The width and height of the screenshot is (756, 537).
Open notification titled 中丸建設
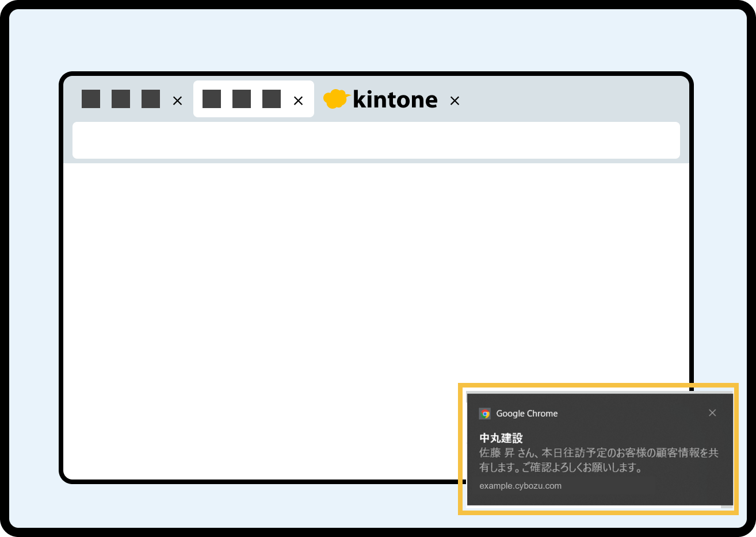[x=501, y=438]
